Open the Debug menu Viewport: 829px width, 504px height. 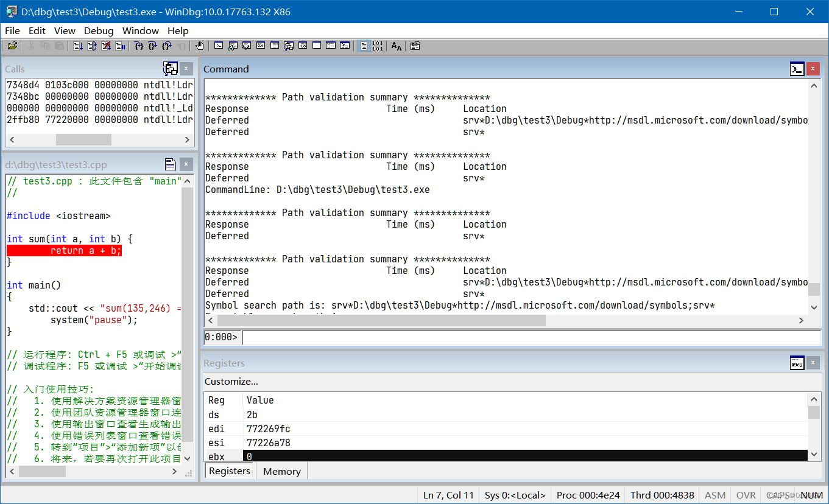[x=98, y=30]
